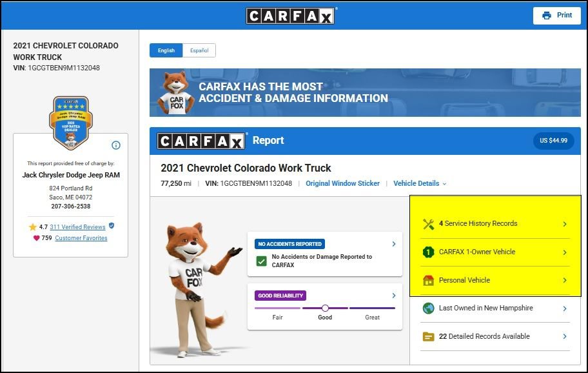Viewport: 588px width, 373px height.
Task: Click the Fair segment of the reliability scale
Action: click(277, 308)
